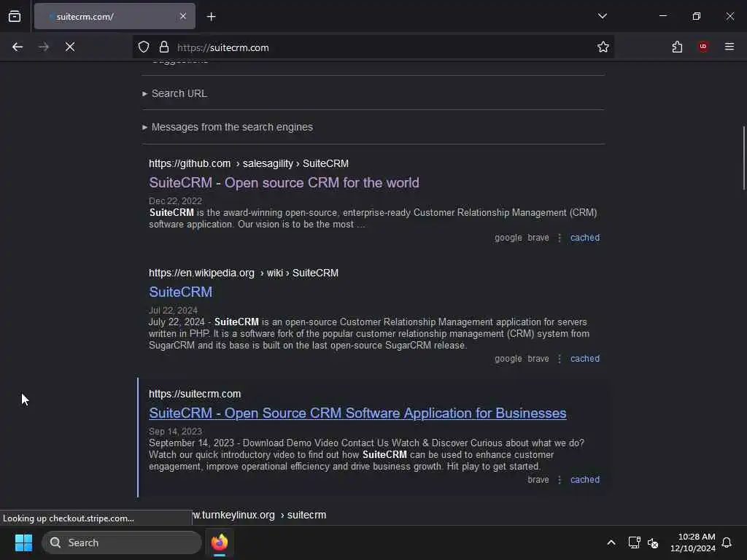Open the extensions puzzle icon
The height and width of the screenshot is (560, 747).
(677, 47)
